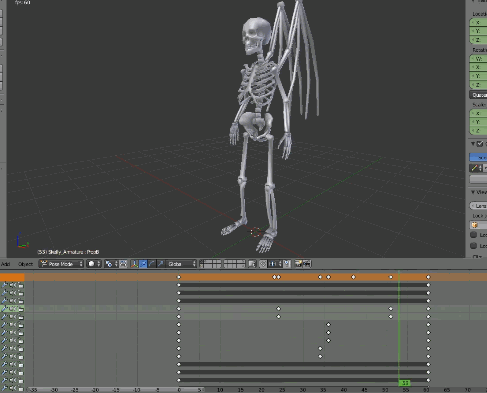Click the Scale Z field
Image resolution: width=487 pixels, height=393 pixels.
coord(478,131)
